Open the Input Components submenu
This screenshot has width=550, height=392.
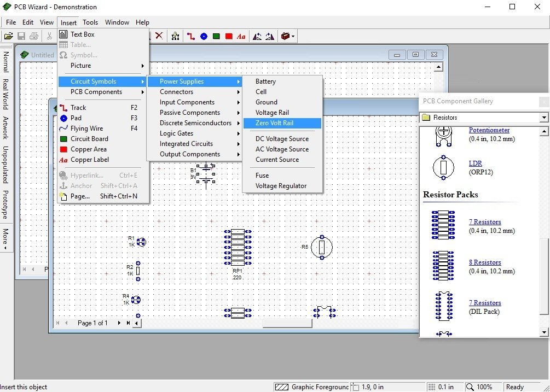coord(195,102)
